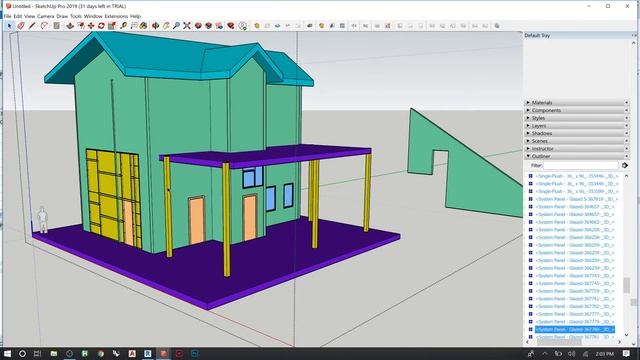The height and width of the screenshot is (360, 640).
Task: Close the Materials panel with its x
Action: [627, 102]
